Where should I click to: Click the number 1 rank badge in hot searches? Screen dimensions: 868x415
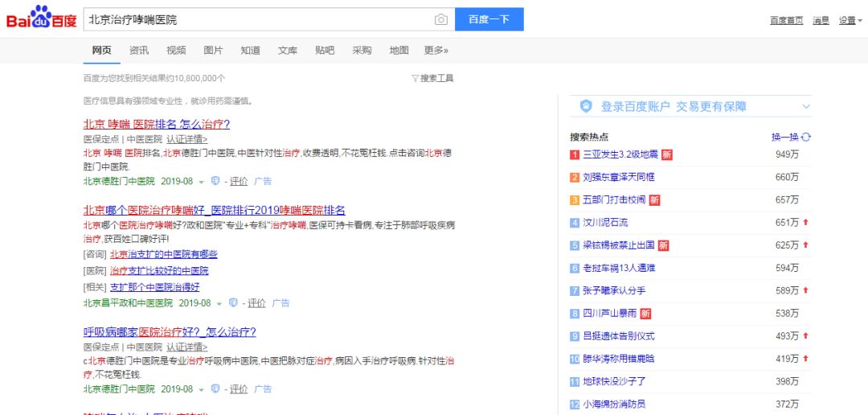click(x=575, y=154)
